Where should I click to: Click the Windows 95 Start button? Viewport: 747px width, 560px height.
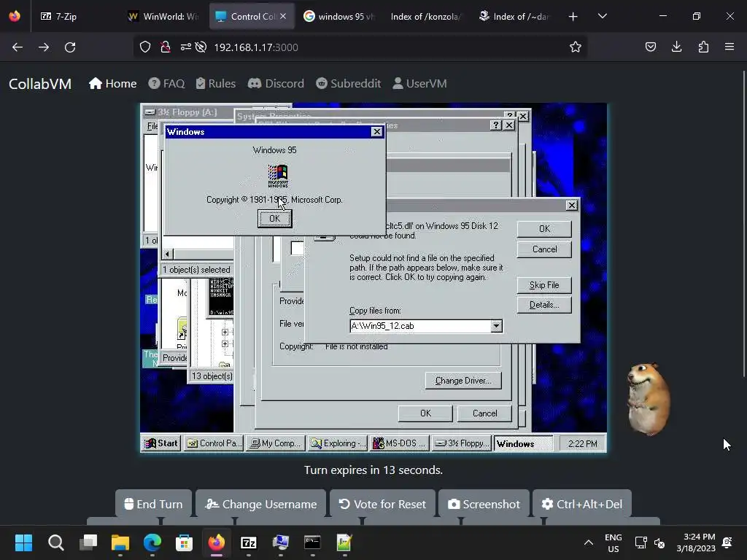161,443
